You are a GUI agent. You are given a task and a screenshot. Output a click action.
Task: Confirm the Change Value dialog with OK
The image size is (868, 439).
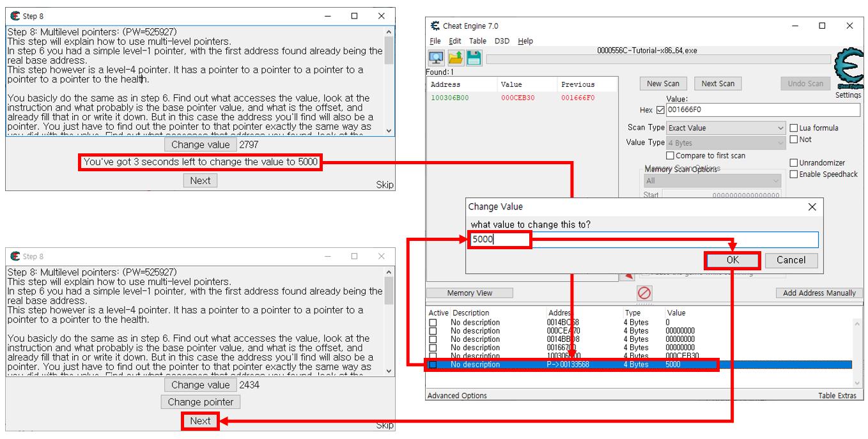coord(732,260)
